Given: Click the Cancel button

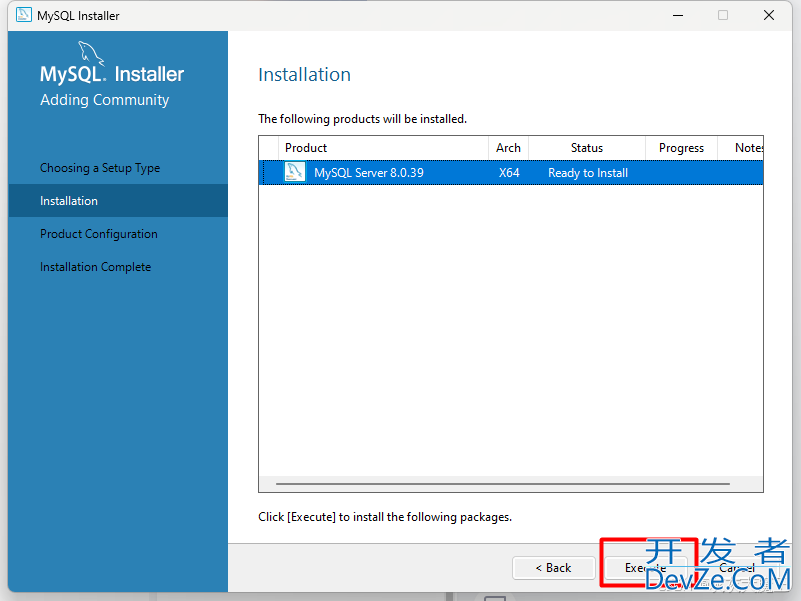Looking at the screenshot, I should pos(737,568).
